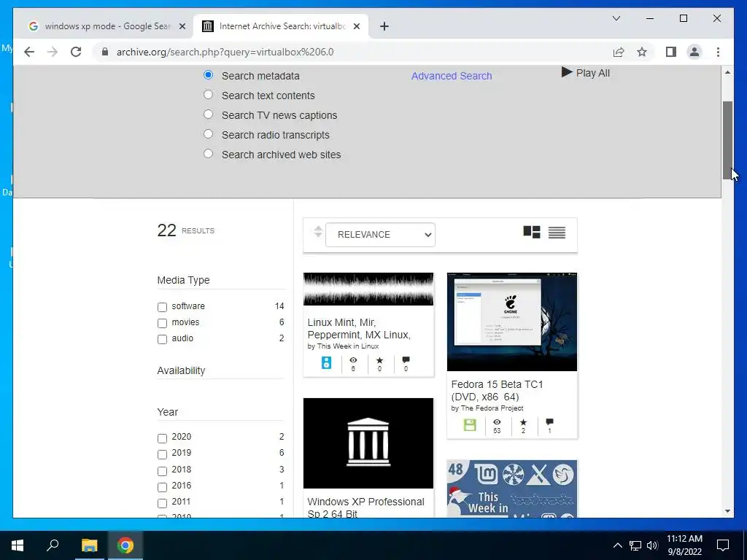Select Search TV news captions option

(208, 114)
